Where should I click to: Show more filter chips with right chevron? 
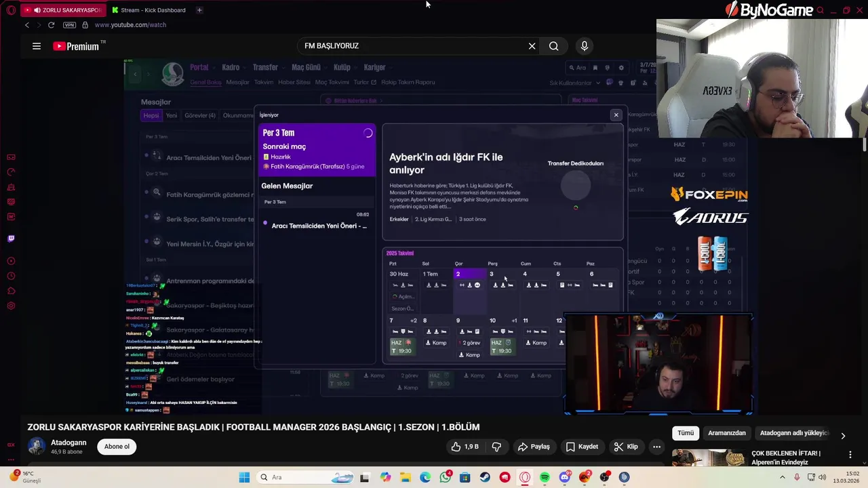point(843,436)
